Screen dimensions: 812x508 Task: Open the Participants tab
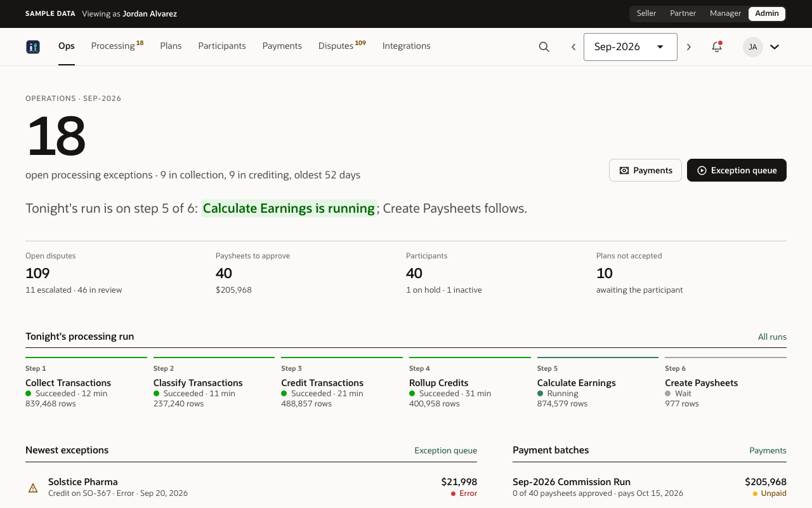click(222, 46)
